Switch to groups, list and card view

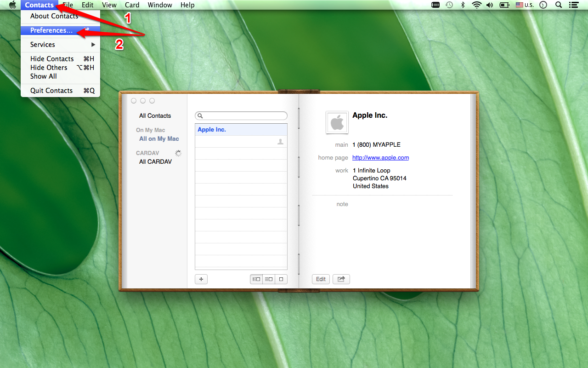(256, 279)
